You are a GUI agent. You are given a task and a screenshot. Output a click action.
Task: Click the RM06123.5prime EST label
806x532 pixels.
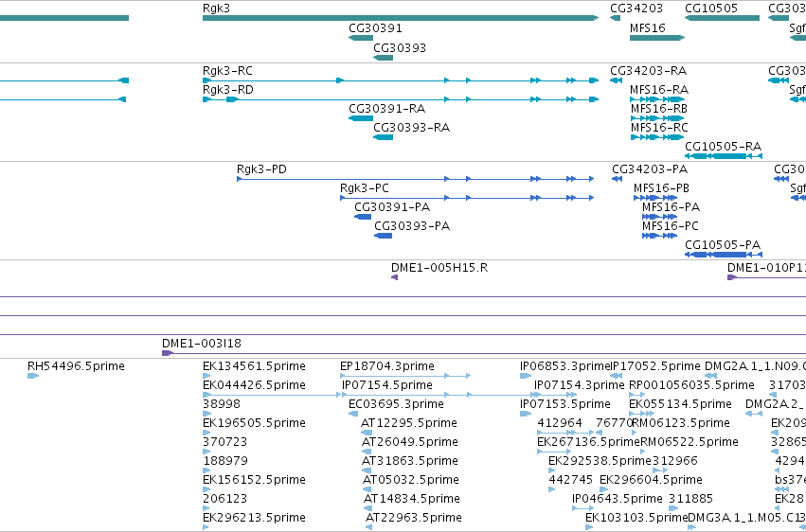[x=681, y=424]
